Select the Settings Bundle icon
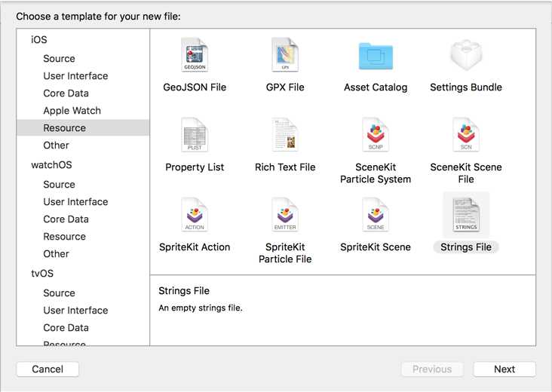Viewport: 552px width, 392px height. (466, 55)
